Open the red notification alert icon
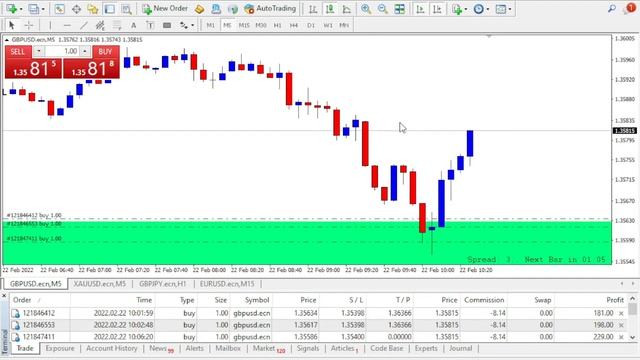This screenshot has width=640, height=360. (x=630, y=8)
